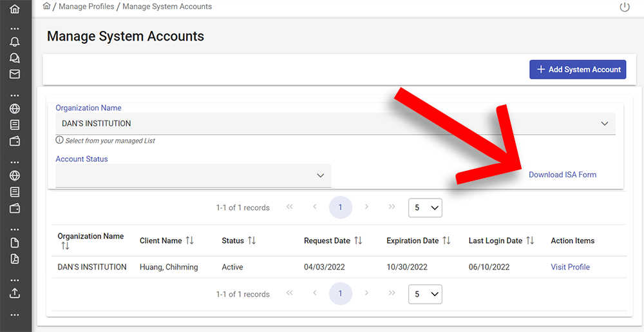Click the breadcrumb home icon
Image resolution: width=644 pixels, height=332 pixels.
tap(47, 6)
